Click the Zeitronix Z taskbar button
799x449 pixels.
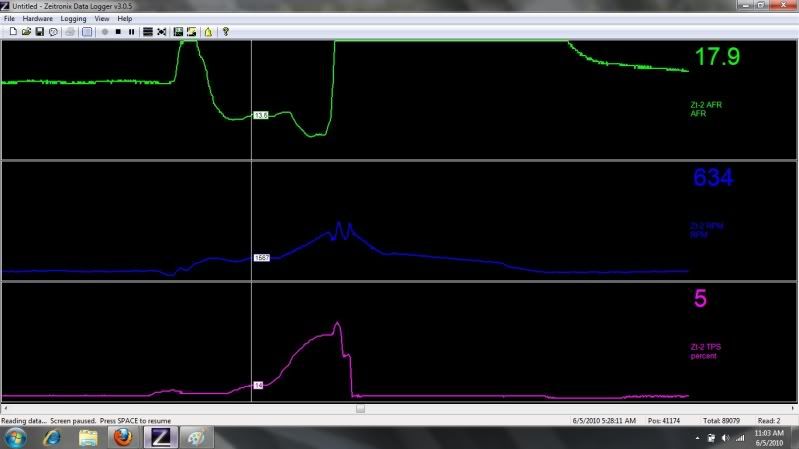[161, 438]
